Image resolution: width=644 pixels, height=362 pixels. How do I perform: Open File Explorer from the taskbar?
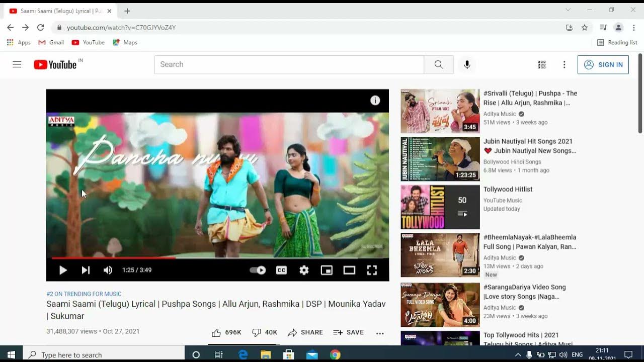tap(266, 354)
